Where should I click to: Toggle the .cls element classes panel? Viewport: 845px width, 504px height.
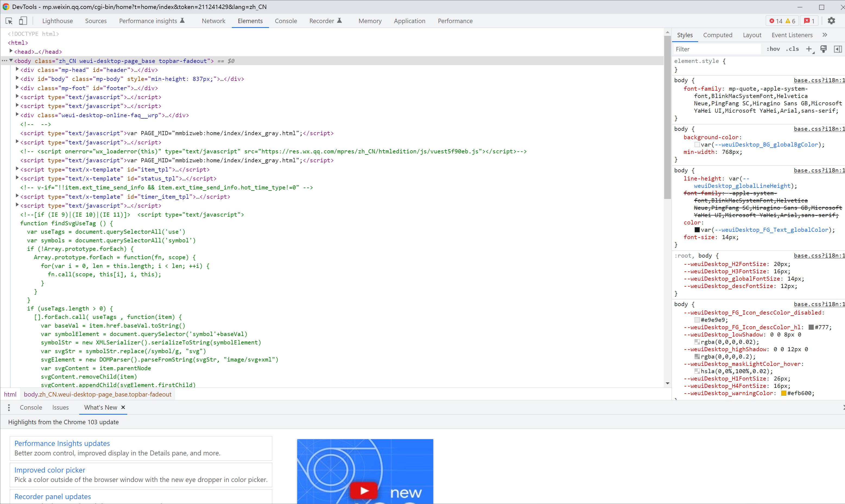click(x=792, y=49)
